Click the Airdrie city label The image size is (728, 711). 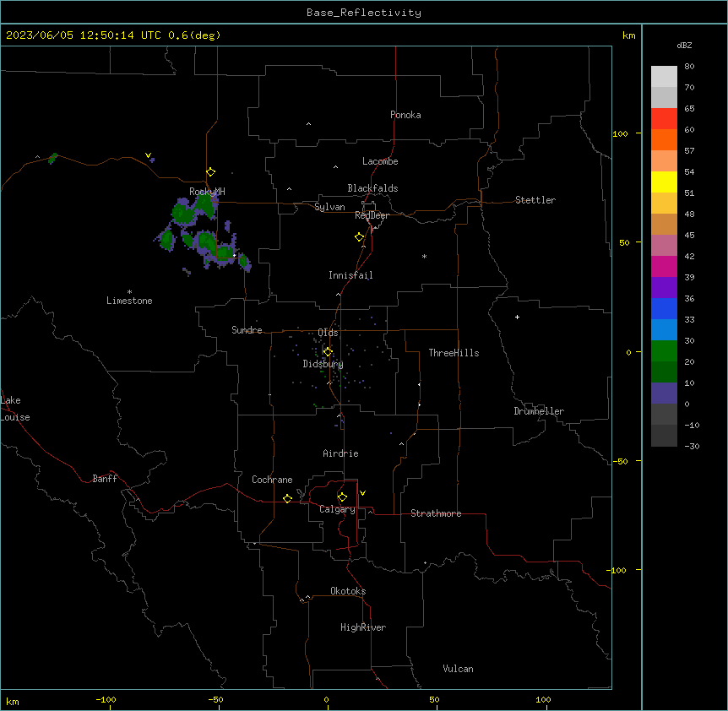[x=341, y=453]
